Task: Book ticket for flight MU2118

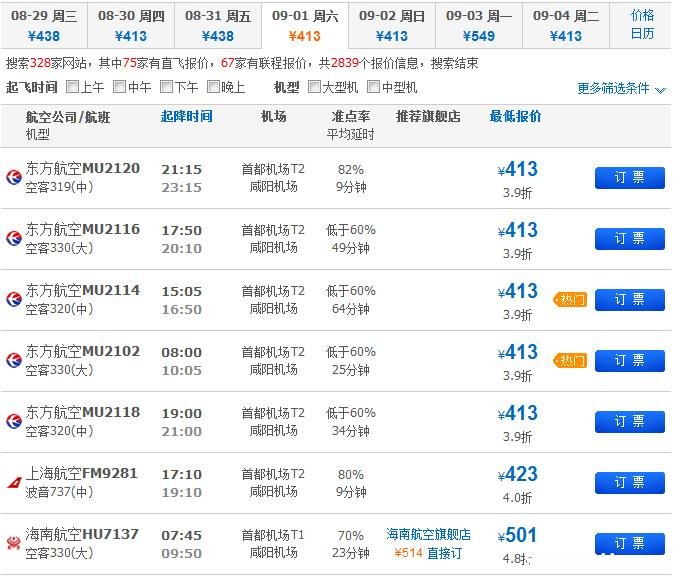Action: click(x=629, y=422)
